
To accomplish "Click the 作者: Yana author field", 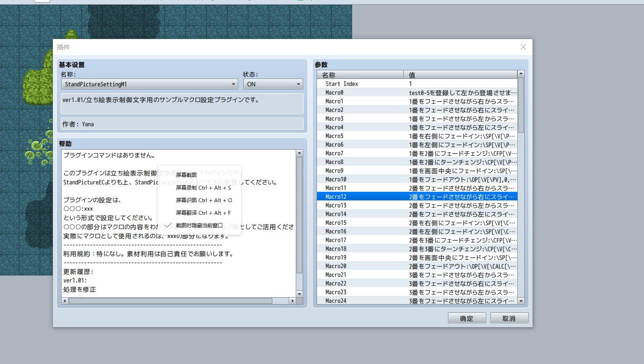I will pos(182,124).
